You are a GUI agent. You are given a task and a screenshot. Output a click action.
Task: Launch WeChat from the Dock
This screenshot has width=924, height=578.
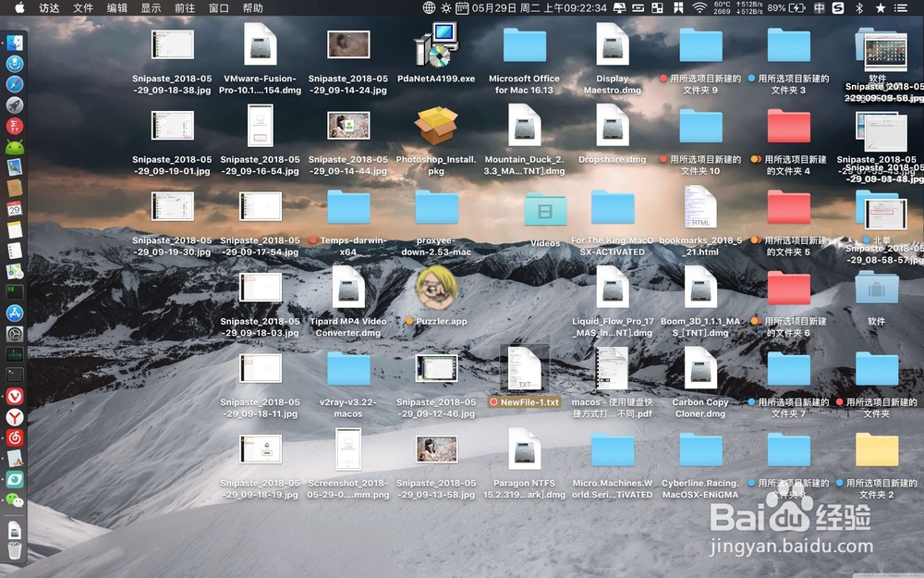click(16, 500)
